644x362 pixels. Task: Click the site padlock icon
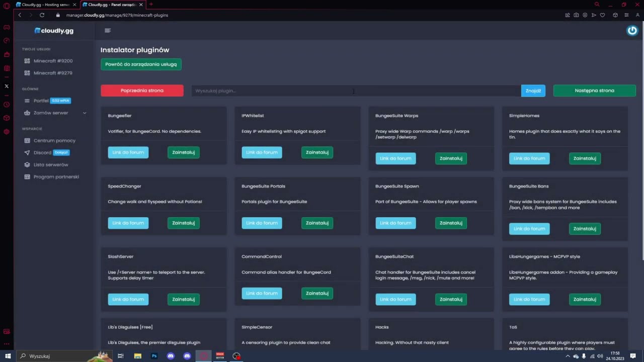tap(58, 15)
